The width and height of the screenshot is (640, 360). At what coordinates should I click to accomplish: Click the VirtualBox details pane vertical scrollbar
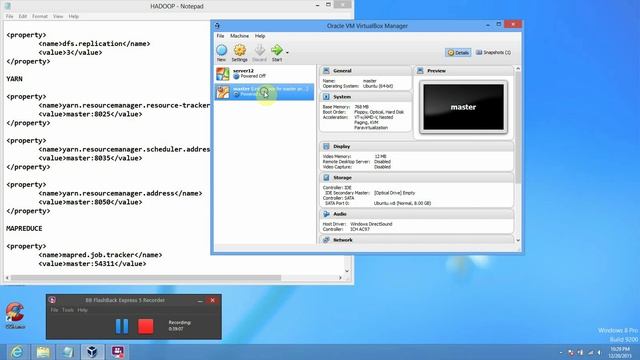(x=518, y=127)
